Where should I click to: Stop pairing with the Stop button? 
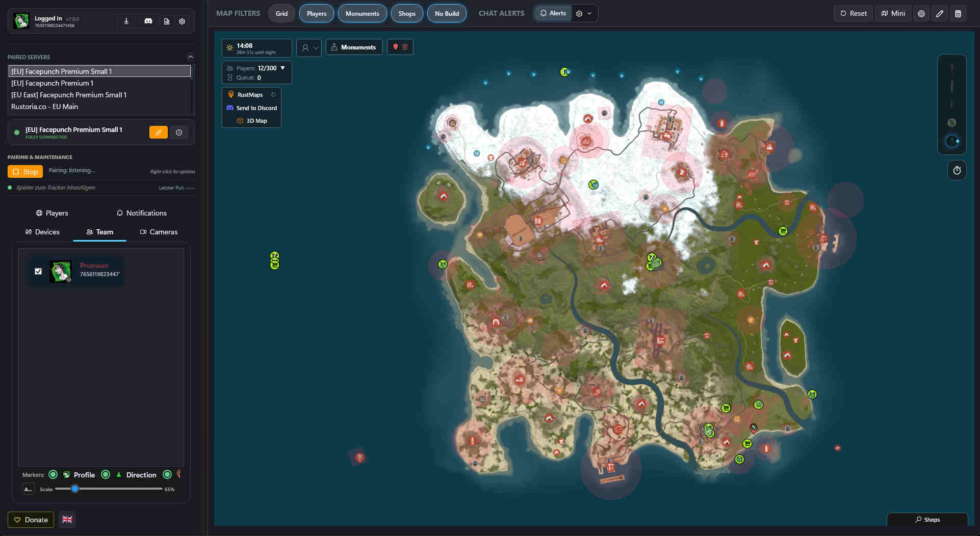[x=25, y=172]
